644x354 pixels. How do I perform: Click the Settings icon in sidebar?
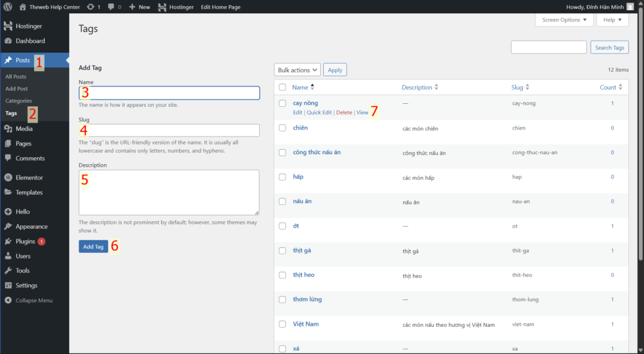click(8, 285)
